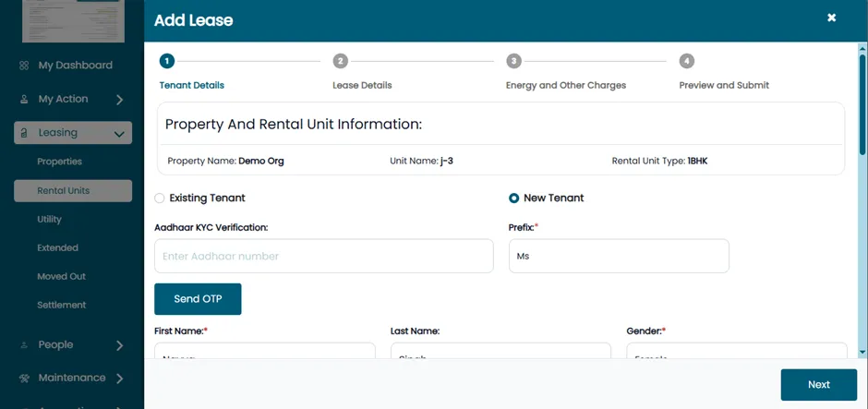Click the Next button

(819, 385)
